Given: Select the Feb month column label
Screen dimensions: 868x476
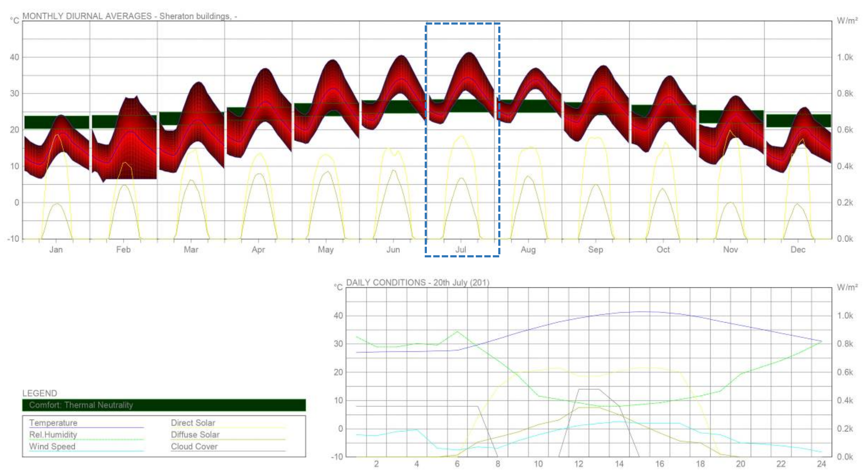Looking at the screenshot, I should (x=123, y=250).
